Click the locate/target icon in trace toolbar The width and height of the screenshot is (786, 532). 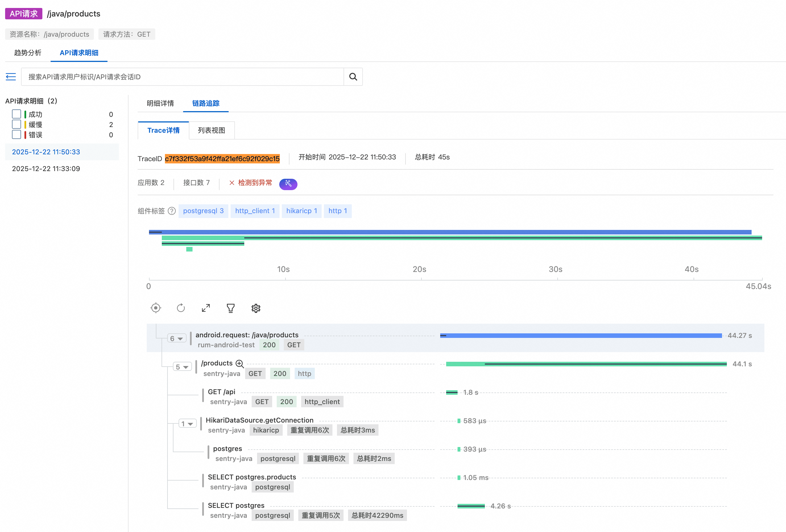(156, 308)
